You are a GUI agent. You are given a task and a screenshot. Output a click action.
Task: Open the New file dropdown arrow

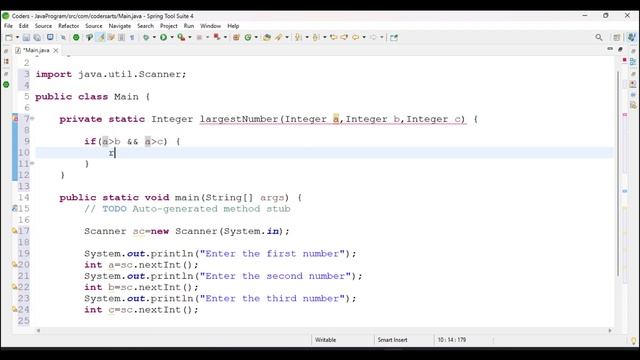(x=17, y=38)
